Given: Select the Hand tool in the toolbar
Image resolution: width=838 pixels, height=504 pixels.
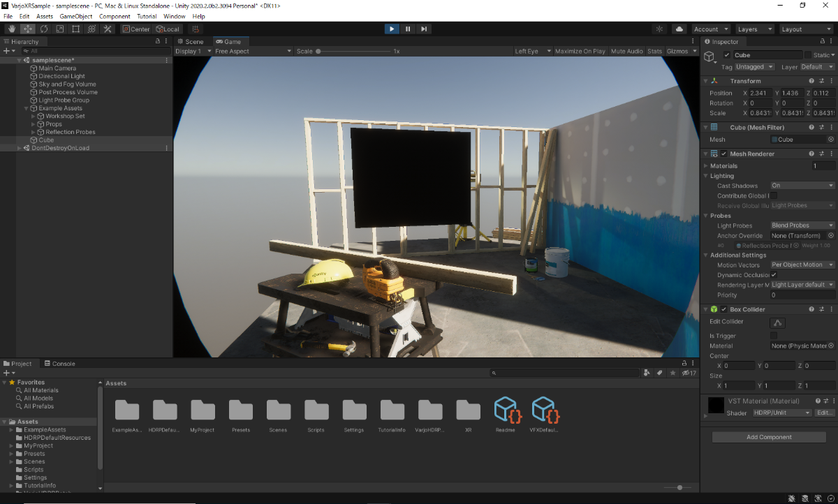Looking at the screenshot, I should coord(12,29).
